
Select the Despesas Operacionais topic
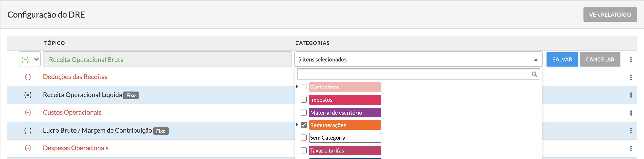pos(76,148)
